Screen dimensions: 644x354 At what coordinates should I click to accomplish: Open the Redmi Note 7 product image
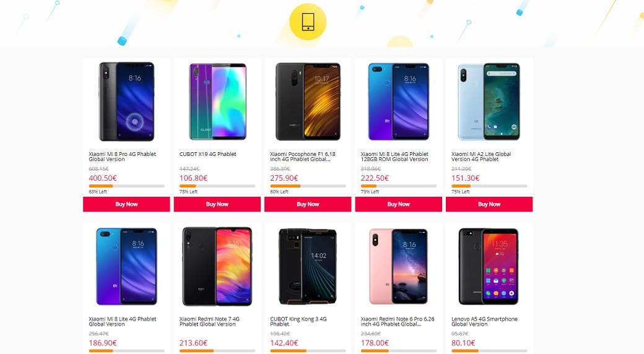point(217,267)
